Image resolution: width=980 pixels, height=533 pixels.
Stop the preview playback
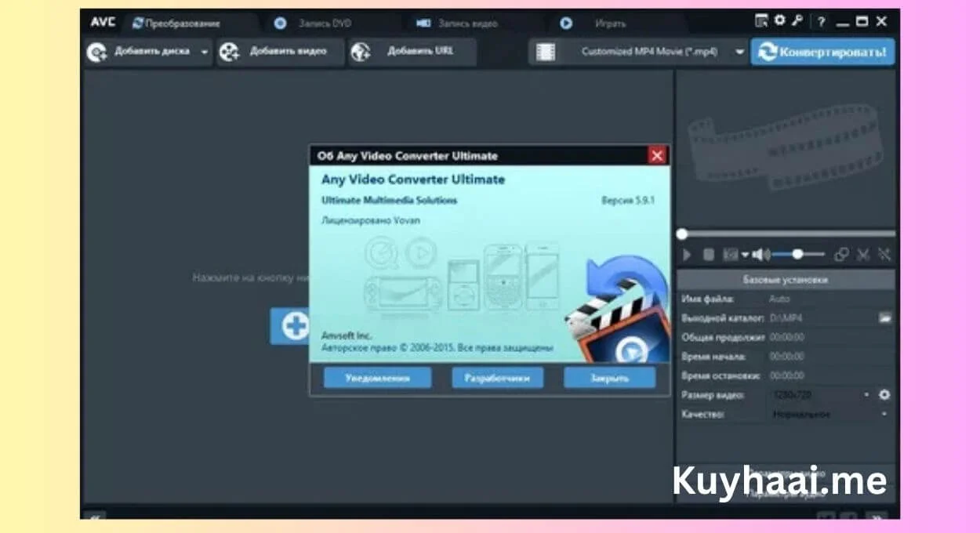click(x=708, y=254)
